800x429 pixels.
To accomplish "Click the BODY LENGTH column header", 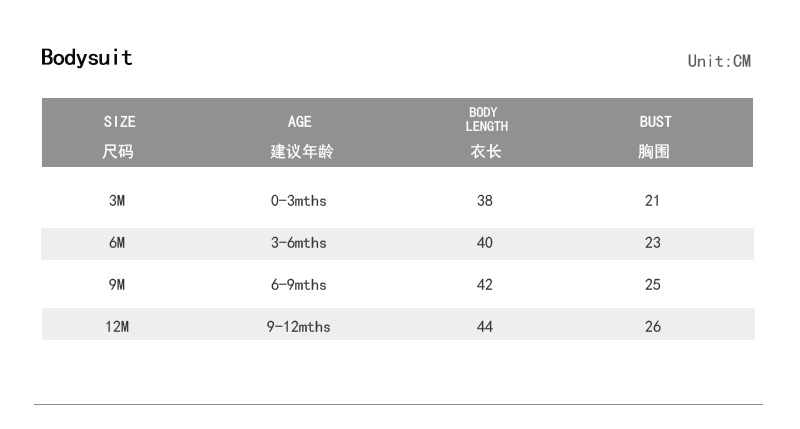I will point(486,119).
